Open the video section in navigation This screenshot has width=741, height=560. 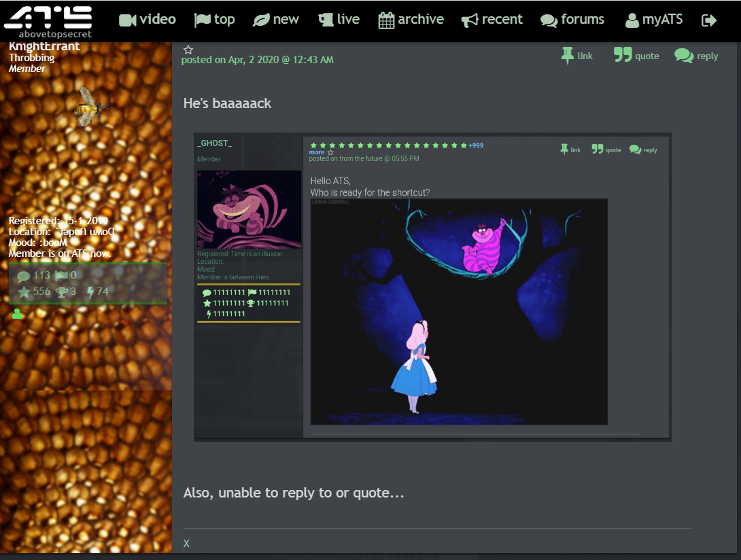coord(147,20)
